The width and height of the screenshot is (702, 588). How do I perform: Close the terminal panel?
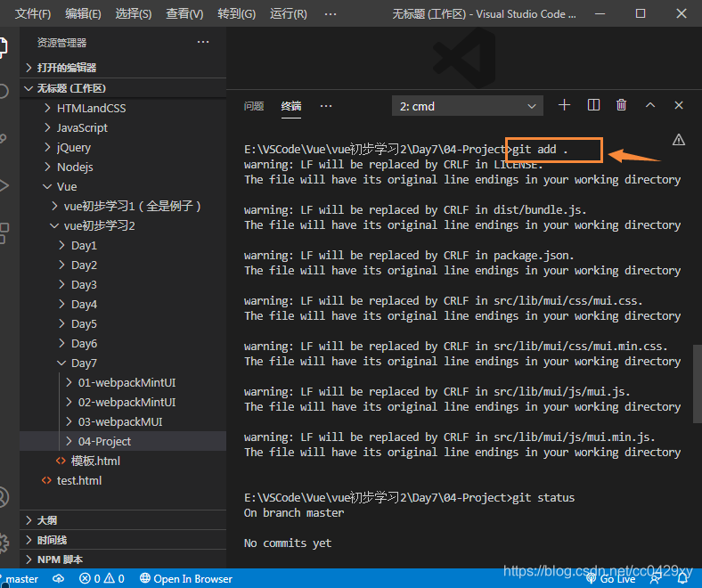679,106
